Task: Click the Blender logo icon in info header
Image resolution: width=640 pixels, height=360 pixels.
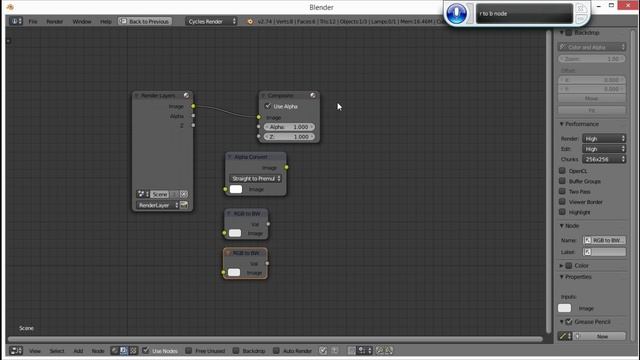Action: tap(250, 21)
